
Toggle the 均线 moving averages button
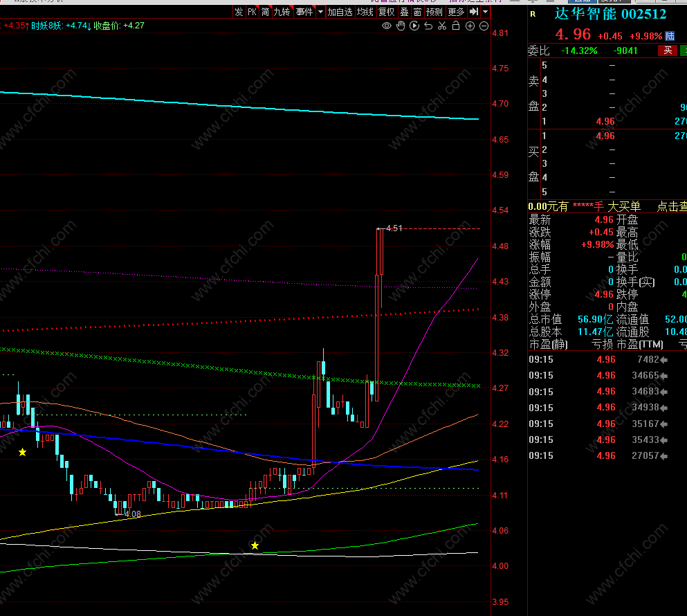(365, 12)
